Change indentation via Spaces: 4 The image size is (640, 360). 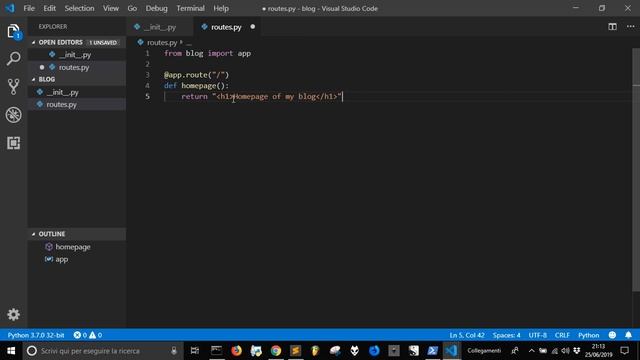(506, 335)
